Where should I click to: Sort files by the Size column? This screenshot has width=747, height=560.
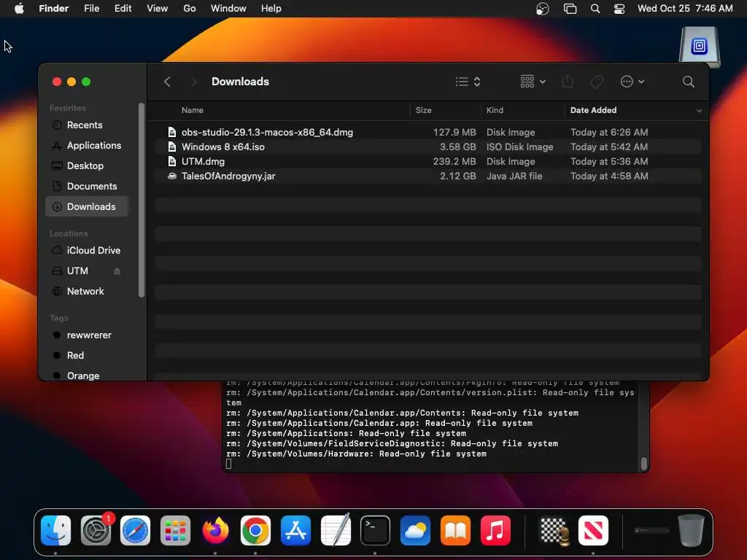click(x=423, y=110)
